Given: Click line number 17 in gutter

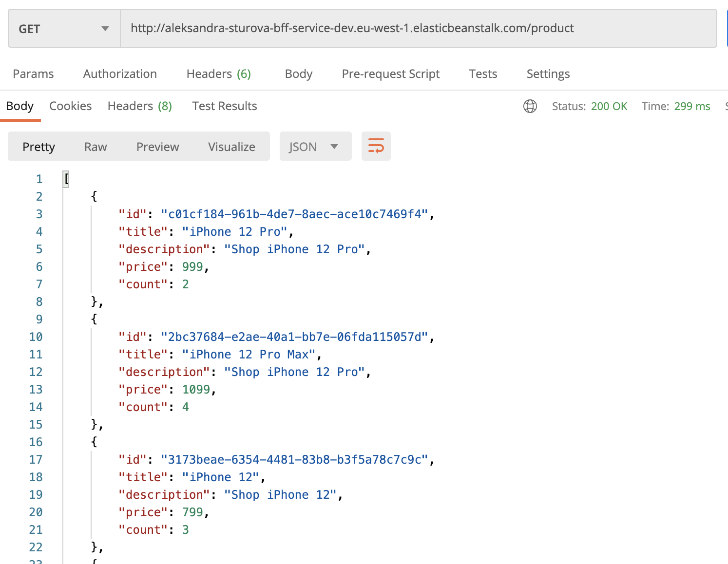Looking at the screenshot, I should 36,460.
